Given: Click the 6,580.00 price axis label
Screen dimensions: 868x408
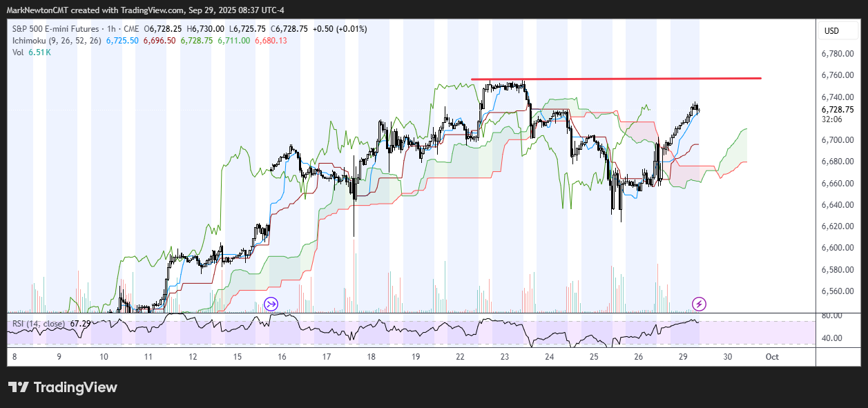Looking at the screenshot, I should coord(838,270).
